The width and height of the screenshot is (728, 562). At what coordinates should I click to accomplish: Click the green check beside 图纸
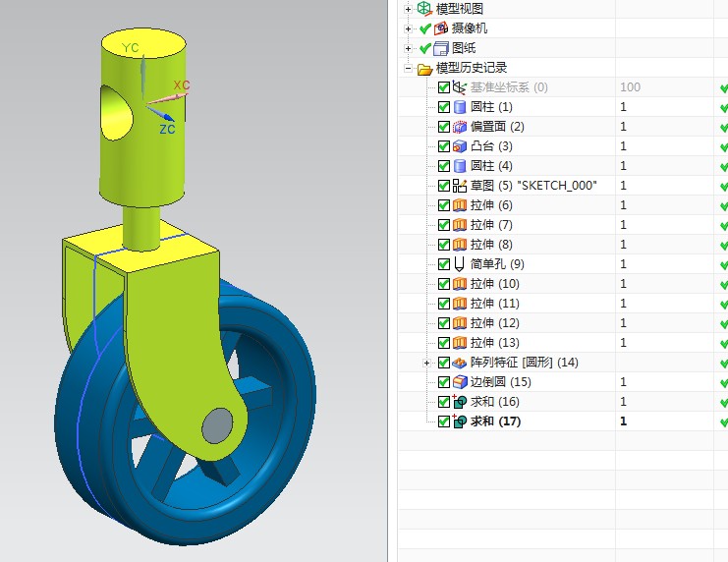424,48
